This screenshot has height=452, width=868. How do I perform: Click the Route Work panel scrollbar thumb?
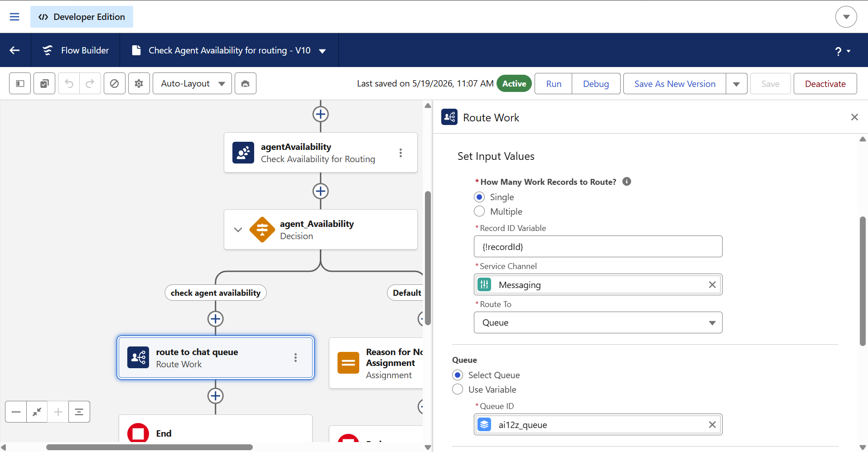click(x=863, y=281)
